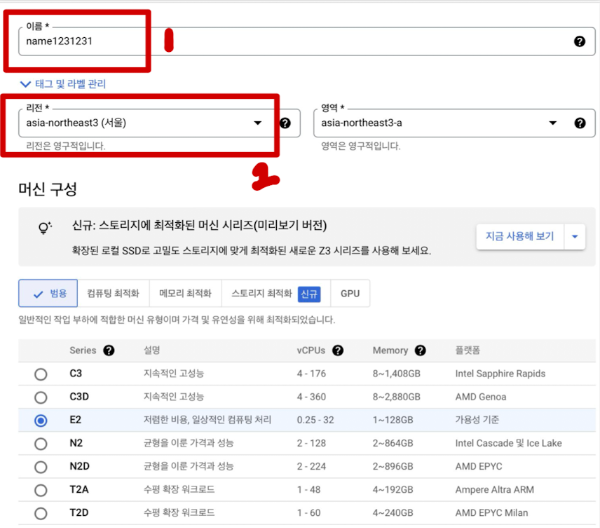Show help for the Memory column
Screen dimensions: 600x528
420,350
